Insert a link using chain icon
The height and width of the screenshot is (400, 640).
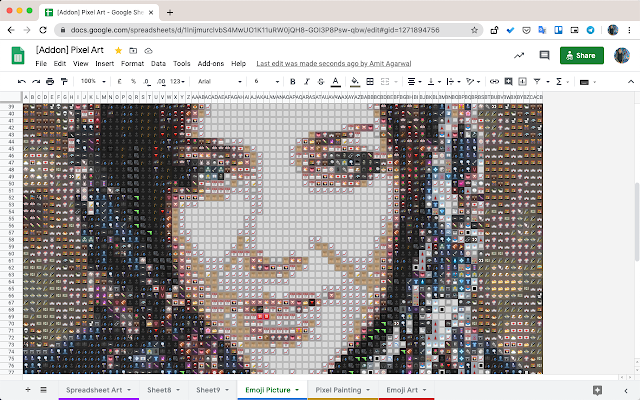(x=494, y=82)
